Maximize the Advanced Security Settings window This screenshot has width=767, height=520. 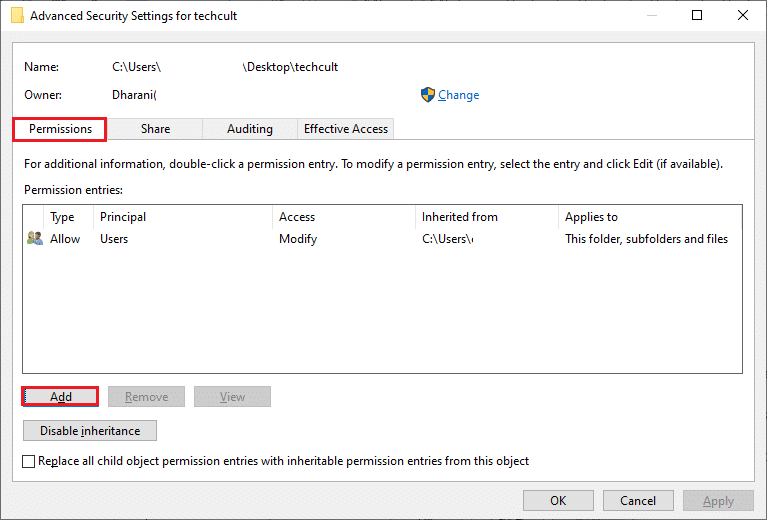(x=697, y=15)
